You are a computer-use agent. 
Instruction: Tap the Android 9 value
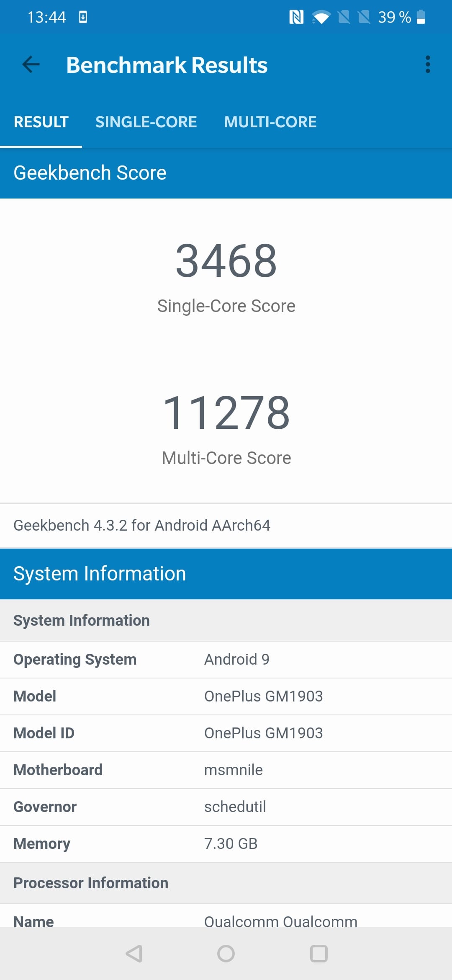pyautogui.click(x=237, y=660)
